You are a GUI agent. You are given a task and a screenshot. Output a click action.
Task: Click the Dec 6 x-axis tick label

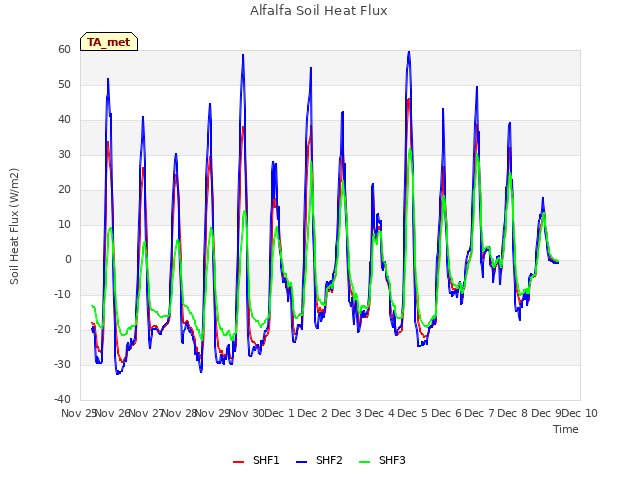[x=446, y=413]
